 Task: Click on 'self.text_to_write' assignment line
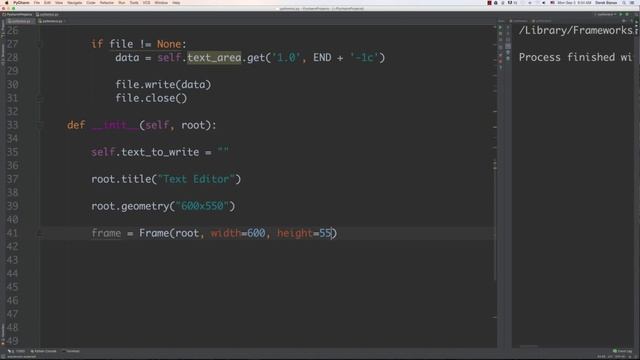[x=160, y=152]
